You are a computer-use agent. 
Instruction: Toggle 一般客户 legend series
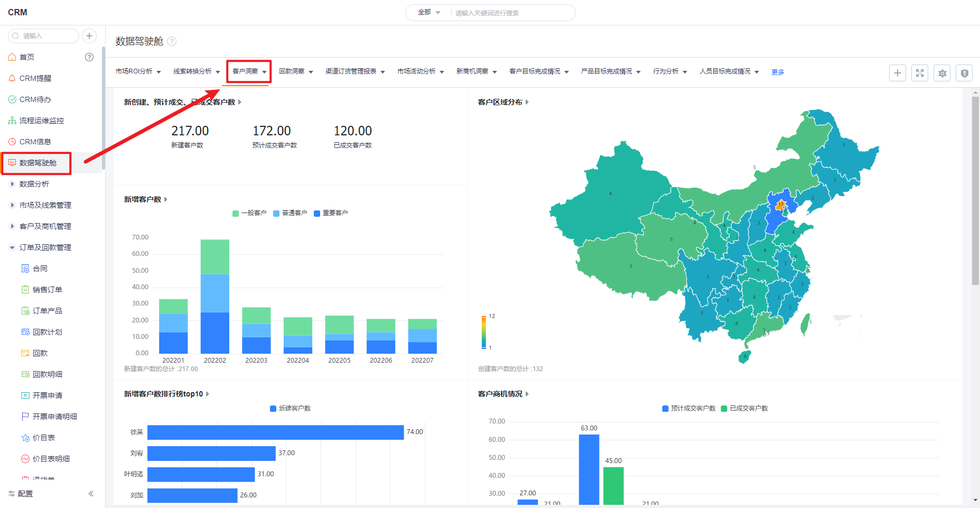249,213
